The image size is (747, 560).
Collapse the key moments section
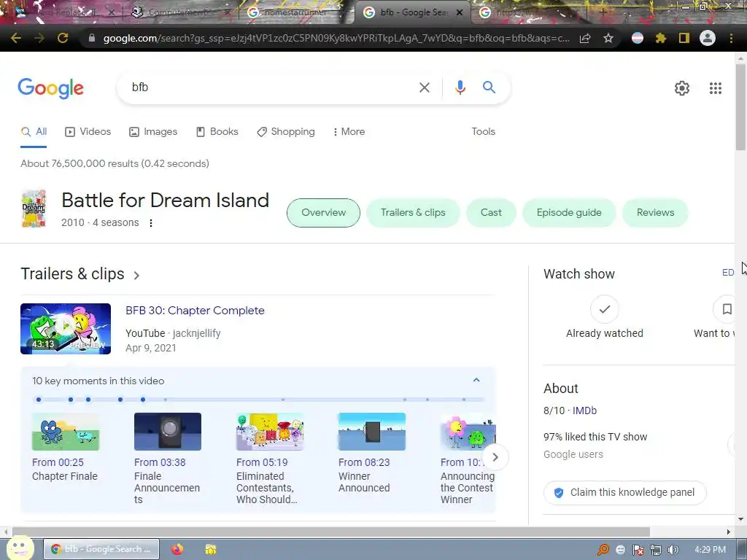point(476,380)
